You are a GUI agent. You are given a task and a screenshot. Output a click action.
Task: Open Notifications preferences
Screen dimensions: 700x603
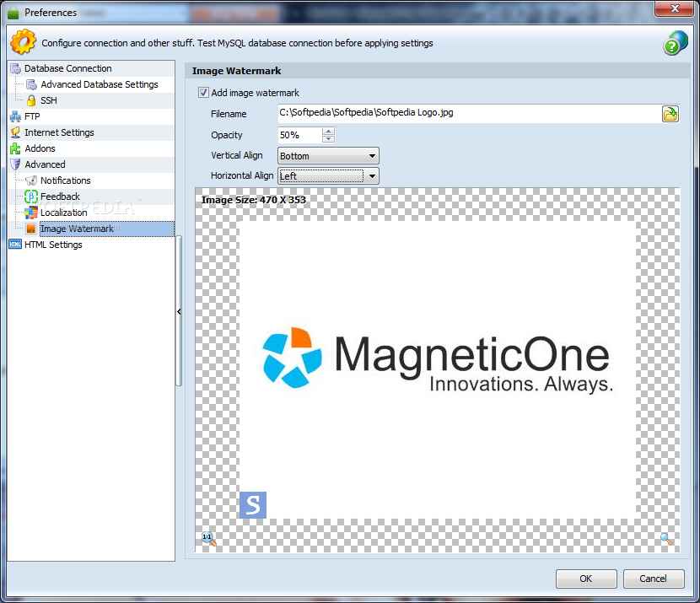(66, 180)
